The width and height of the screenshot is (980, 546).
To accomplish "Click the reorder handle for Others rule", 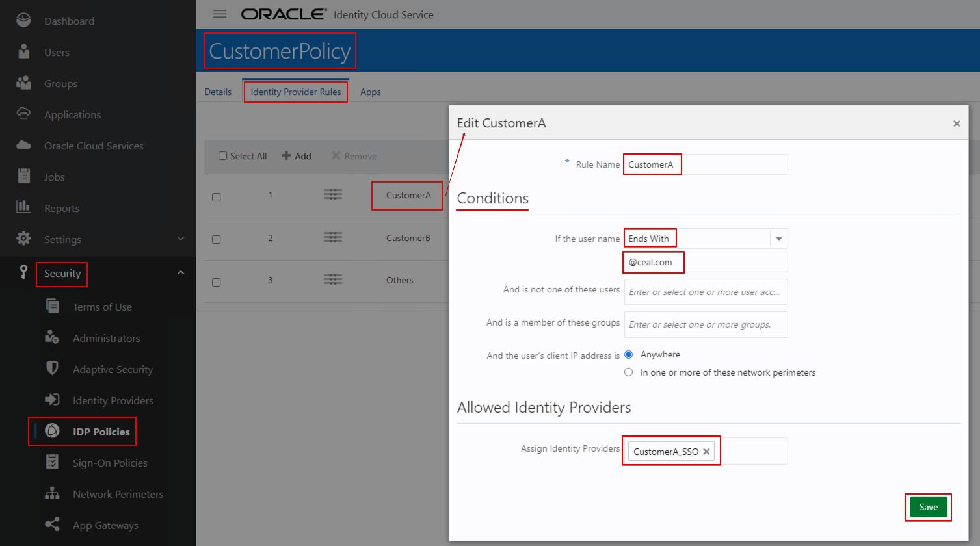I will (x=333, y=279).
